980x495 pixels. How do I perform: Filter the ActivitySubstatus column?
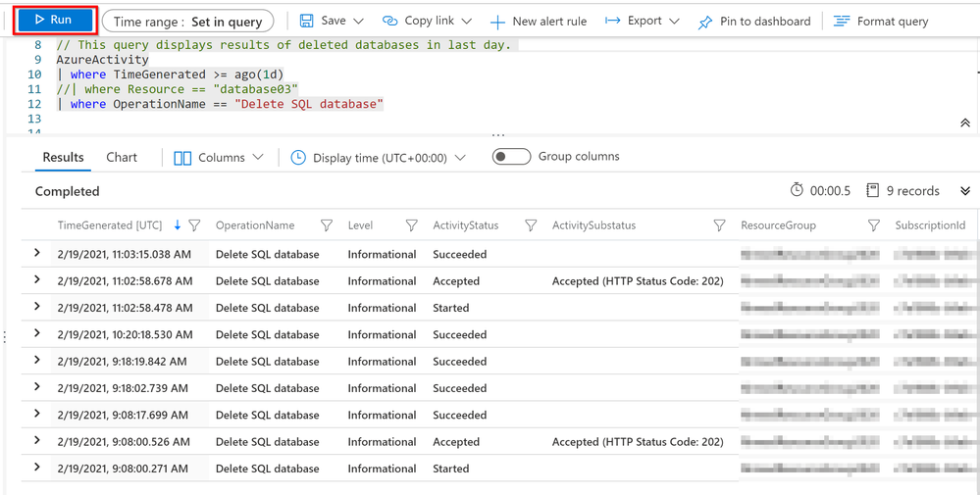(719, 225)
